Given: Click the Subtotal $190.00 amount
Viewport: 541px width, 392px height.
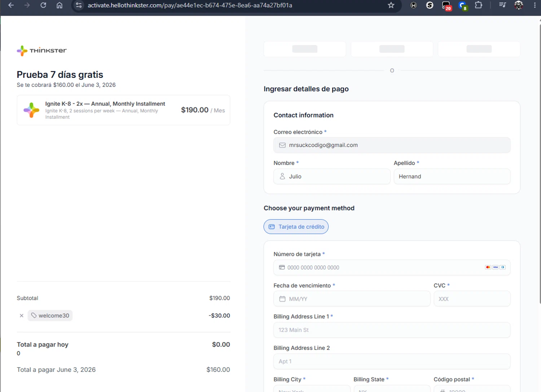Looking at the screenshot, I should pyautogui.click(x=220, y=298).
